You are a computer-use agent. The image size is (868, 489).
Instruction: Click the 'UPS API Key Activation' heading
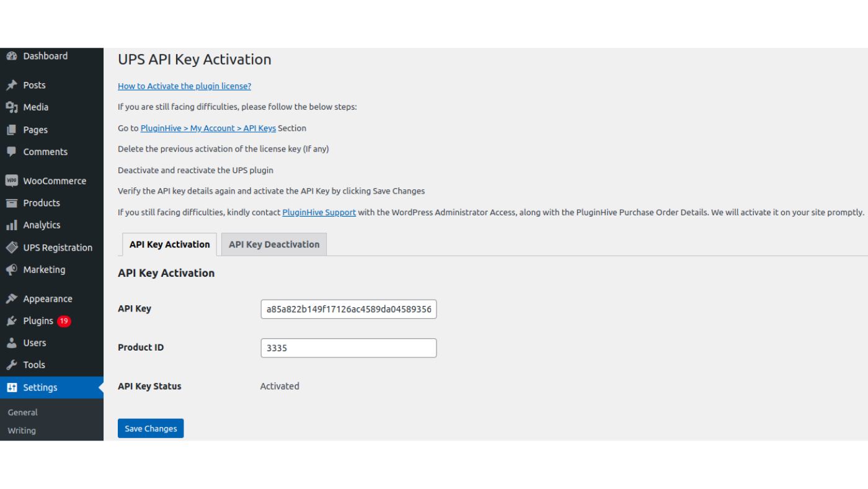click(195, 60)
